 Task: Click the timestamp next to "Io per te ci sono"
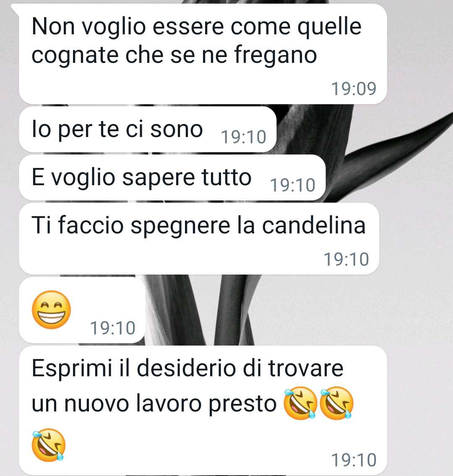(x=244, y=137)
